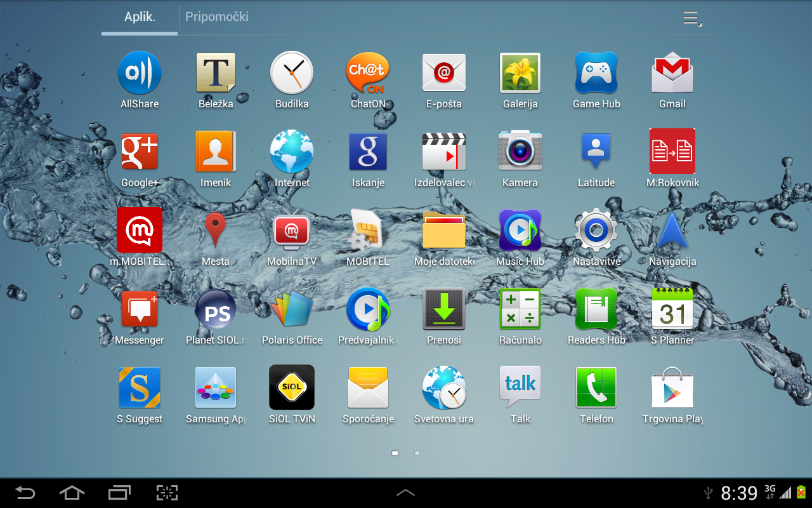Open the Gmail app
812x508 pixels.
[672, 73]
